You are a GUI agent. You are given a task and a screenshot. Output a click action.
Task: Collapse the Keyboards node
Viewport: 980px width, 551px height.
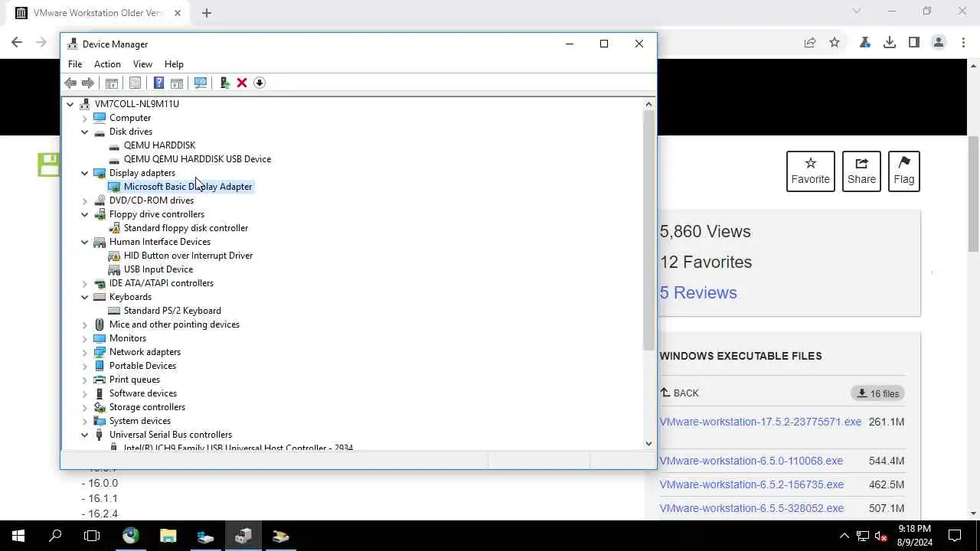[x=85, y=297]
